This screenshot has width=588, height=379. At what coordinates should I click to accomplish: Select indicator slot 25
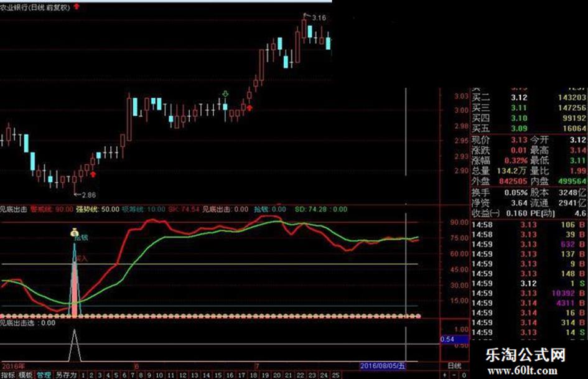(335, 375)
